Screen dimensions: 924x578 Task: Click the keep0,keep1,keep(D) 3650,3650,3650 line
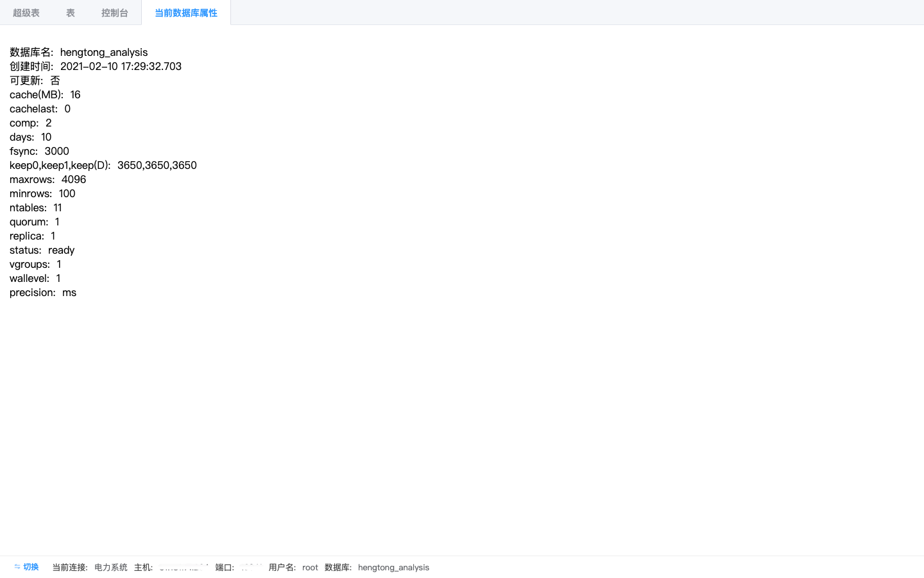pos(103,166)
